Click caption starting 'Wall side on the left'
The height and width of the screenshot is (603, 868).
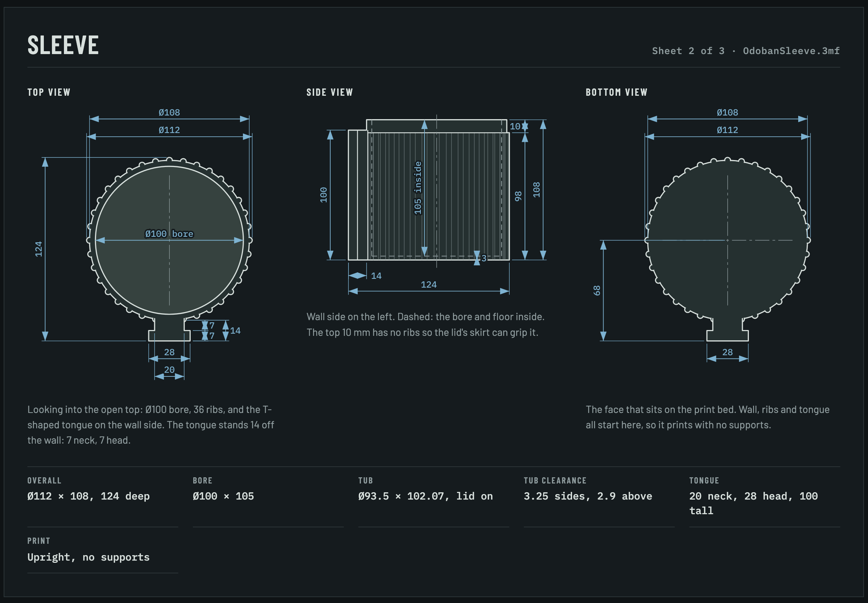[x=425, y=325]
